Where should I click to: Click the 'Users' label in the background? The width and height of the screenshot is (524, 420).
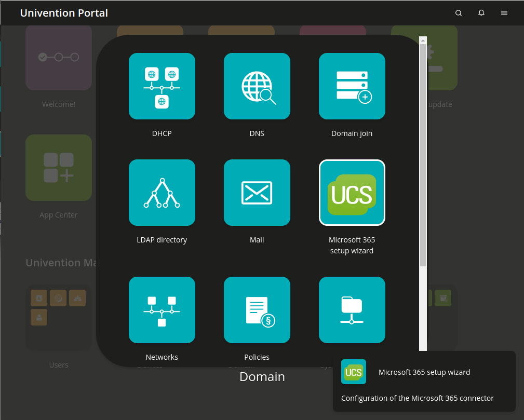(x=59, y=365)
